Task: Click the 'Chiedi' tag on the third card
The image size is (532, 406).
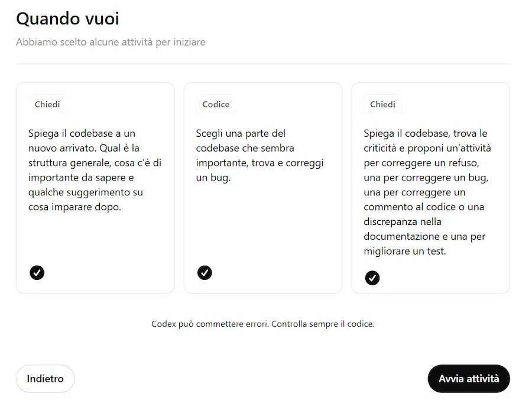Action: tap(382, 104)
